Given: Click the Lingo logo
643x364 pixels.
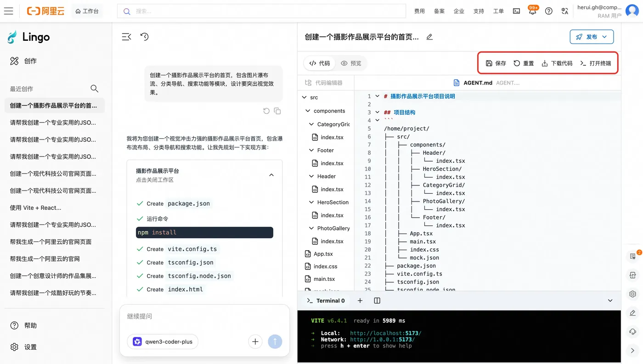Looking at the screenshot, I should coord(28,37).
